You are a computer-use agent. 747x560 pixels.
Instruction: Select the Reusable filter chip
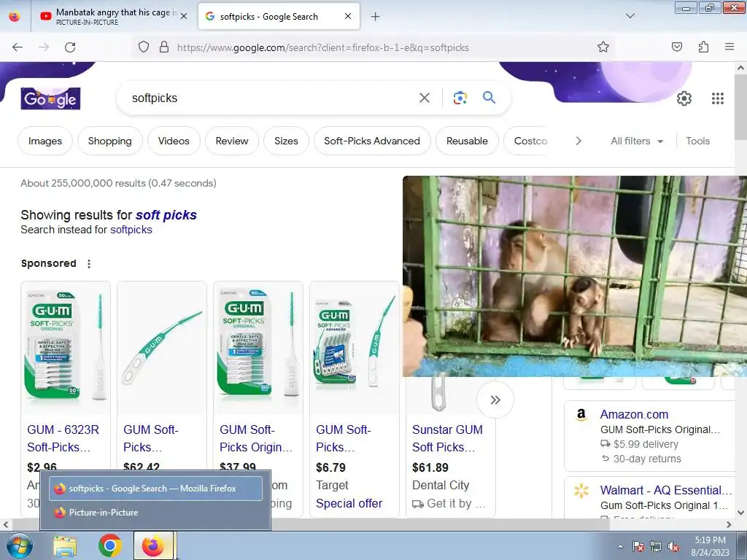(467, 141)
